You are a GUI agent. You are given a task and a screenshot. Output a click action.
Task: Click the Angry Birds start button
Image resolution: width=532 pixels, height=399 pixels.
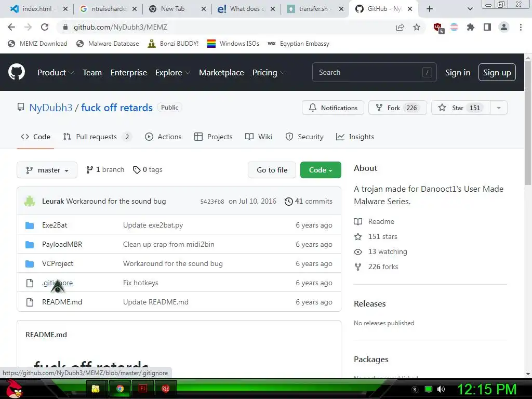coord(14,389)
